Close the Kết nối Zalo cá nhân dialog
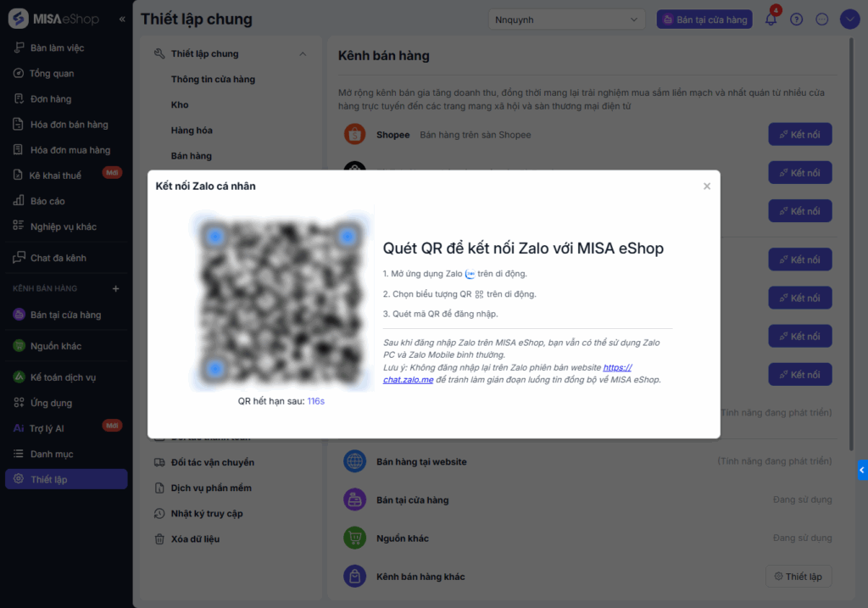 707,187
